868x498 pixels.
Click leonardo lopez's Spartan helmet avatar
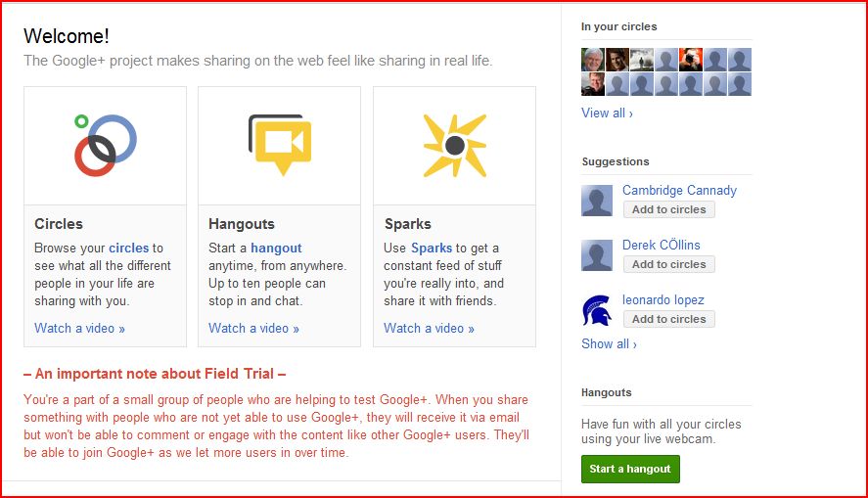(597, 309)
